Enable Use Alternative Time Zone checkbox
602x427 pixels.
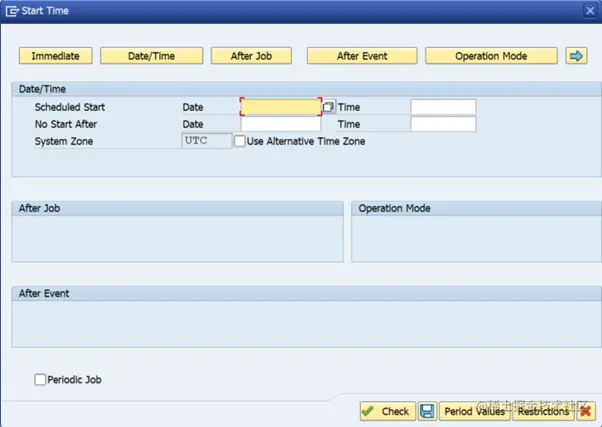coord(240,141)
